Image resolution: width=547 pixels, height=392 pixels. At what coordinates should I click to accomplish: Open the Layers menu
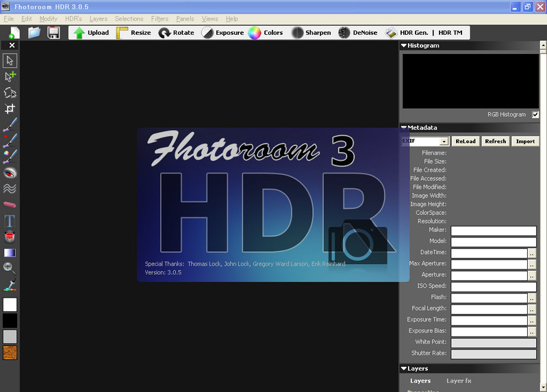tap(99, 19)
